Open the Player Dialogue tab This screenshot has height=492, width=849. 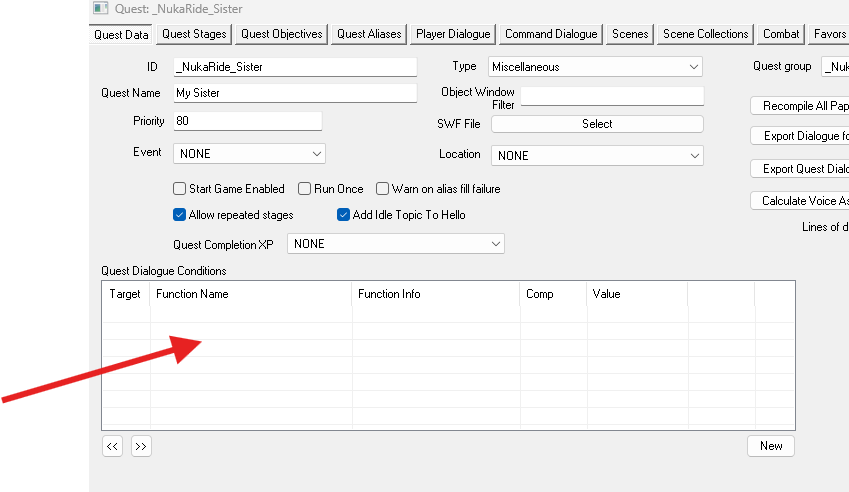point(453,34)
